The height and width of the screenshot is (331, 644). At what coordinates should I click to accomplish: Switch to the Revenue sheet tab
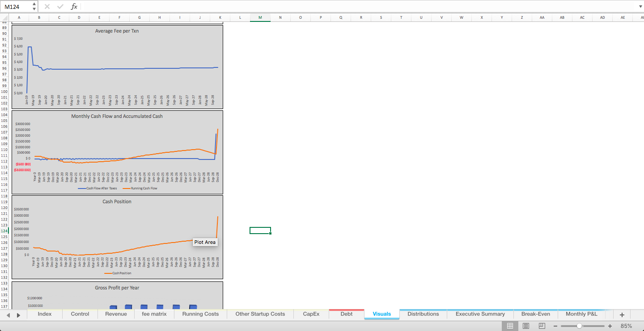(116, 314)
